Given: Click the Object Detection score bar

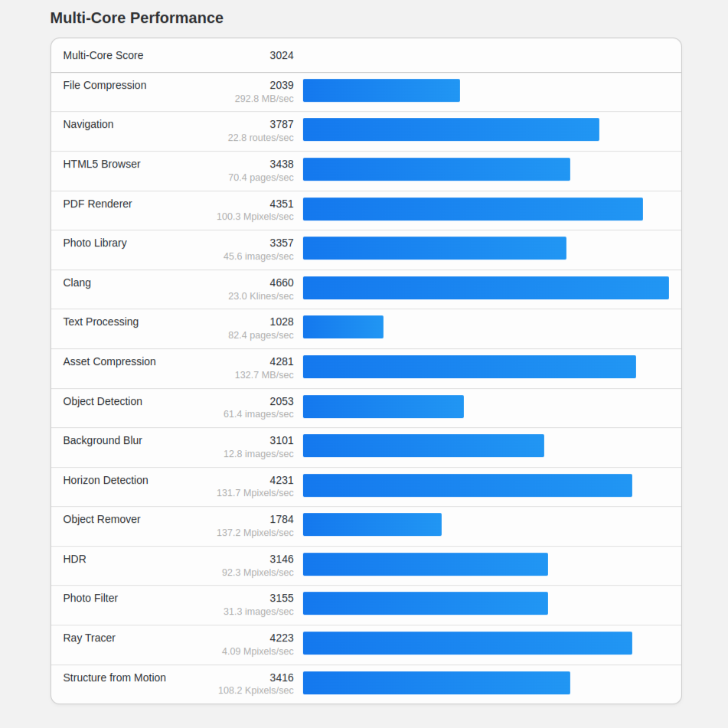Looking at the screenshot, I should pyautogui.click(x=383, y=406).
